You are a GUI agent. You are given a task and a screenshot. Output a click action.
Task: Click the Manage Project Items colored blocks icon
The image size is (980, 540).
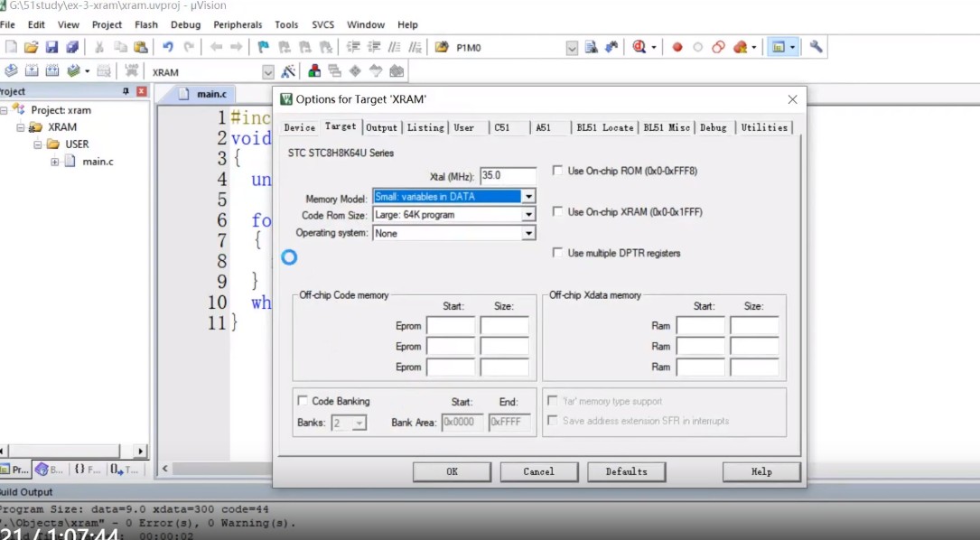314,71
